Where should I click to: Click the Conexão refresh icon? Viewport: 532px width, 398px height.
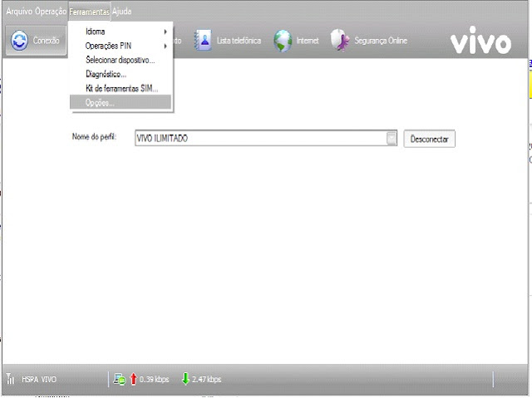[x=19, y=41]
